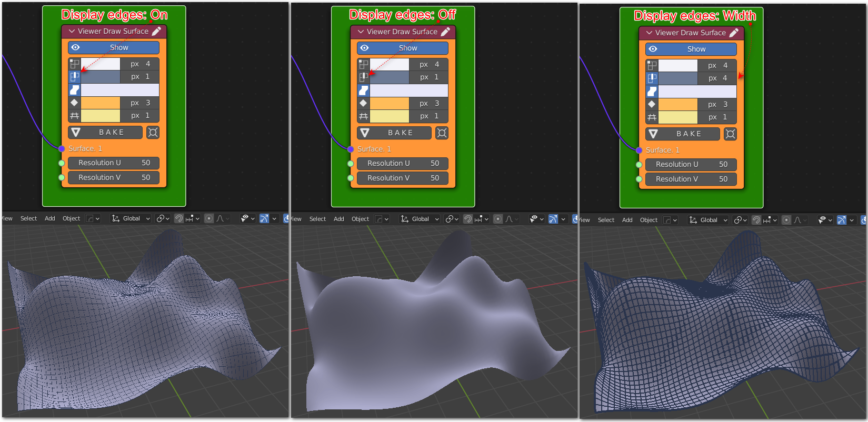This screenshot has height=422, width=868.
Task: Toggle display vertices icon in left node
Action: [74, 64]
